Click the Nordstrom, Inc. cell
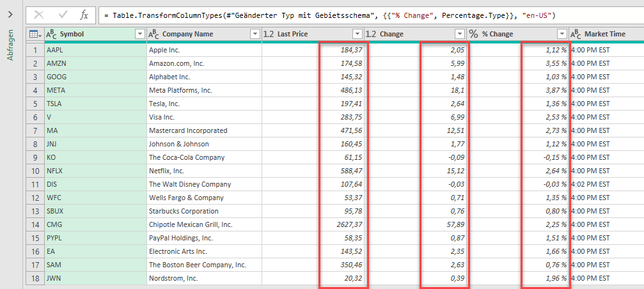The image size is (644, 289). click(x=205, y=278)
